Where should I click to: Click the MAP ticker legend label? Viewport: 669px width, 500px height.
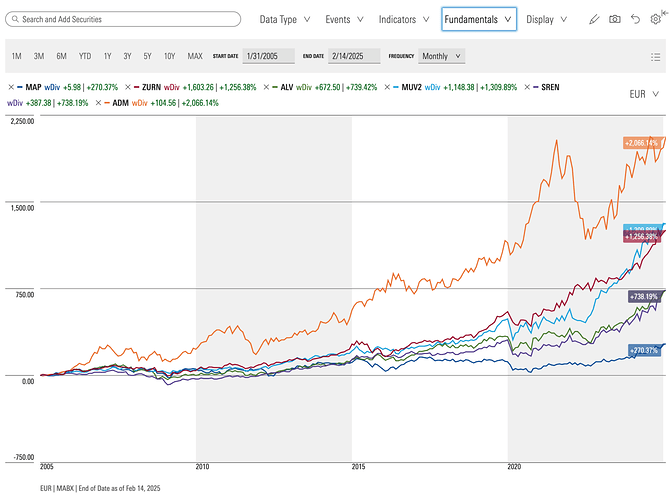pyautogui.click(x=33, y=87)
